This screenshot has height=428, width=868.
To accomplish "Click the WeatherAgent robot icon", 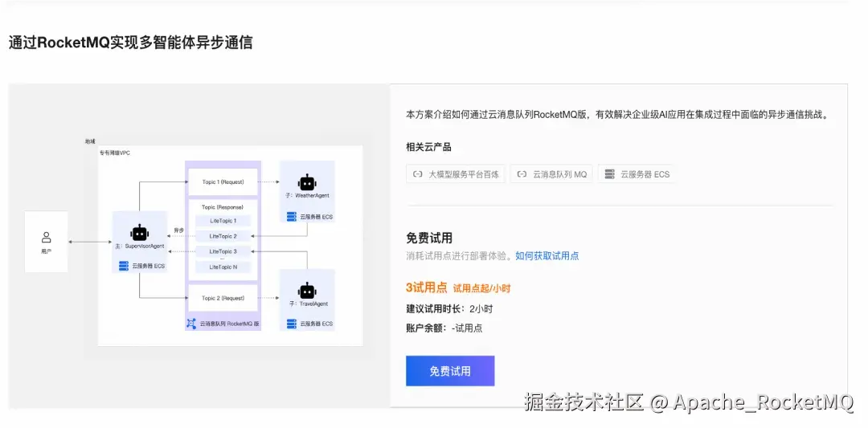I will point(307,182).
